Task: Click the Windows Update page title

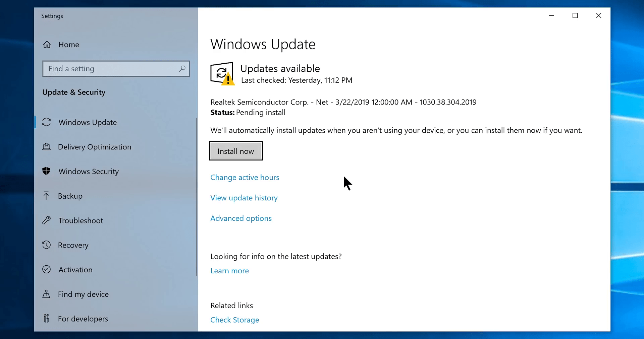Action: click(263, 44)
